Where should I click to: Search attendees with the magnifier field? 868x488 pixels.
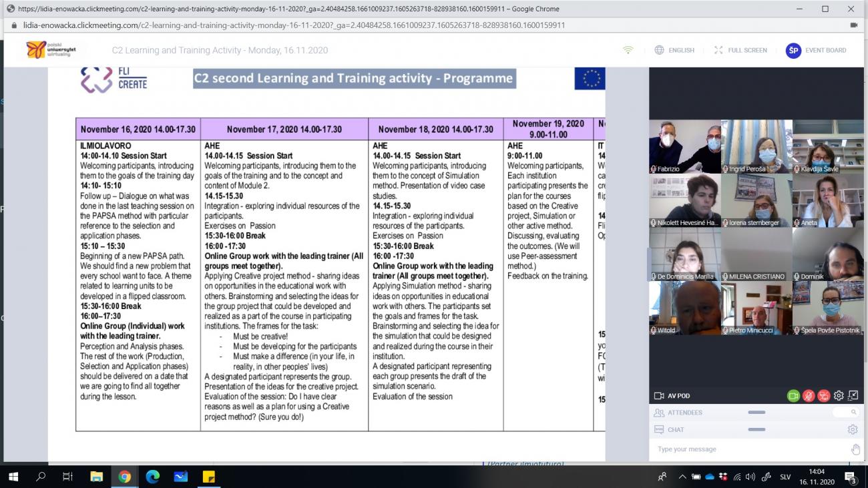pos(845,413)
